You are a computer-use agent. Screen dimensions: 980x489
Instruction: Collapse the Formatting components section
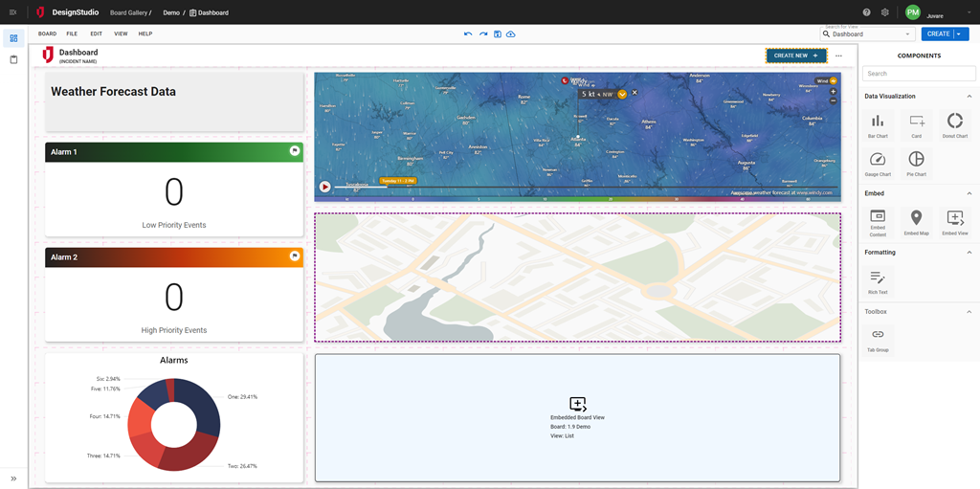click(x=969, y=253)
